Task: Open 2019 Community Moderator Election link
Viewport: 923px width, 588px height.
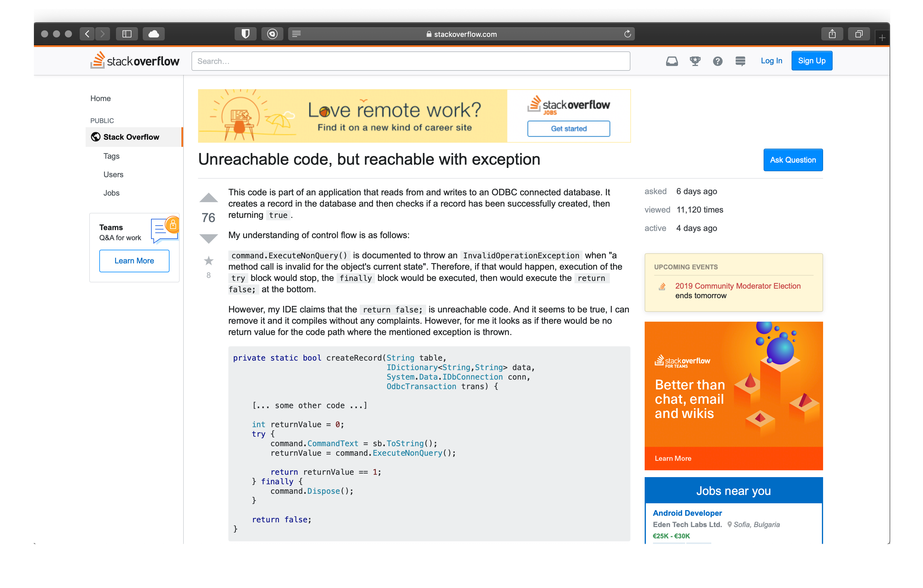Action: tap(737, 286)
